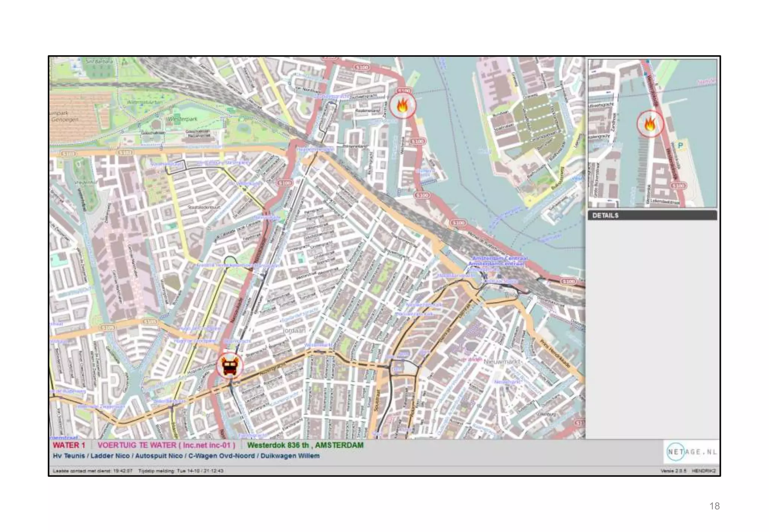Click the Tijdstip melding timestamp

click(181, 471)
